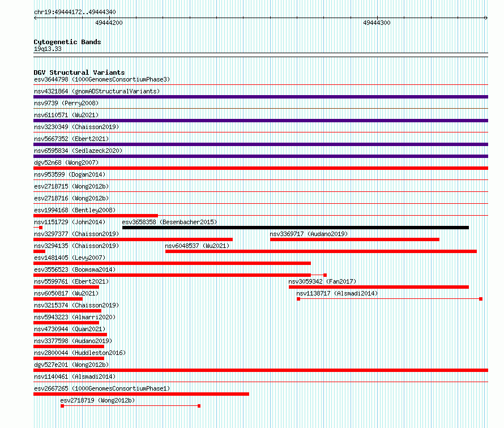The width and height of the screenshot is (504, 428).
Task: Click the thin nsv1138717 variant line
Action: [390, 299]
